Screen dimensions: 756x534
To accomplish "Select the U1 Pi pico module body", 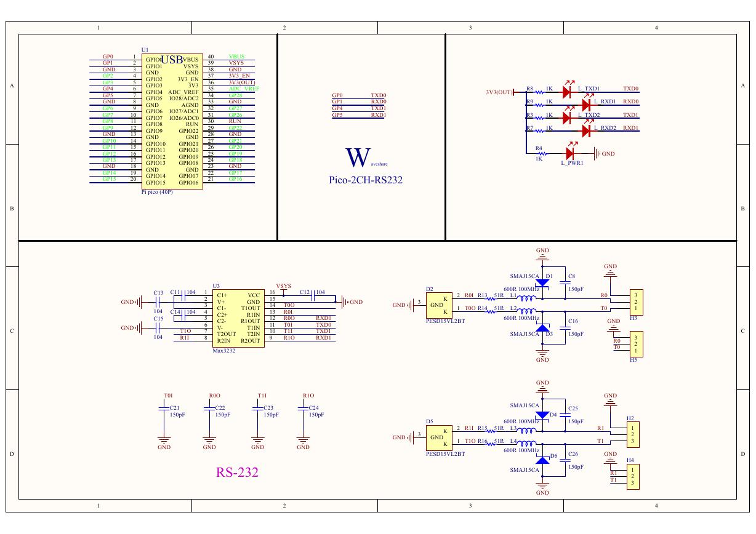I will click(x=173, y=121).
